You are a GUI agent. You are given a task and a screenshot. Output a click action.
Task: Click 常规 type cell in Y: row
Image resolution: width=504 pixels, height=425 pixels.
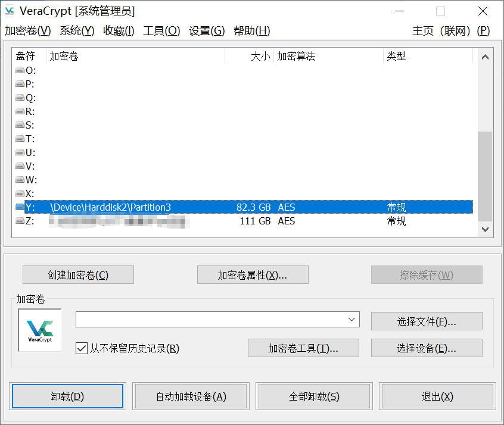[396, 207]
